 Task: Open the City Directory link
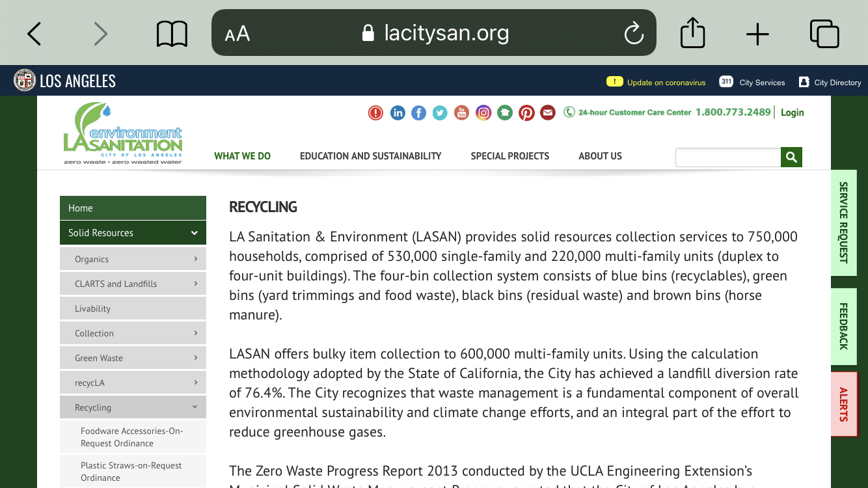click(x=837, y=83)
